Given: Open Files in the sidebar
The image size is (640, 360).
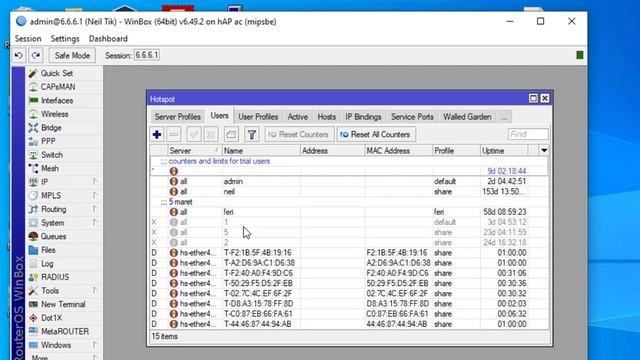Looking at the screenshot, I should (x=48, y=250).
